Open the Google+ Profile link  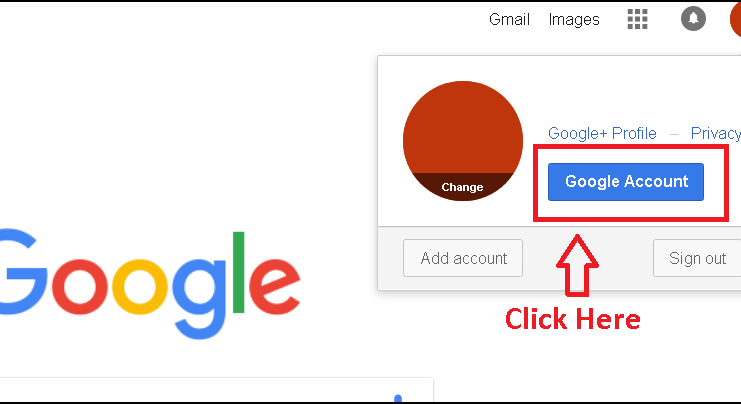point(602,133)
